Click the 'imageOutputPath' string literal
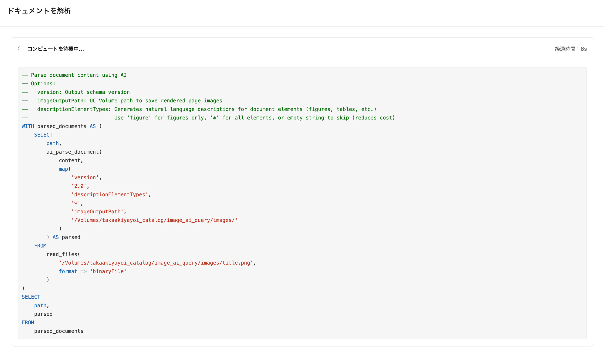The height and width of the screenshot is (364, 607). click(x=97, y=212)
